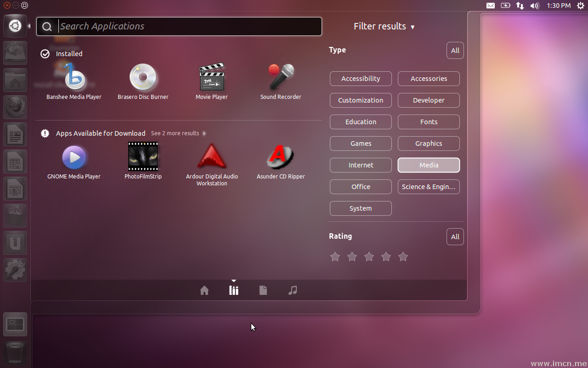Start the Sound Recorder app
The image size is (588, 368).
(x=281, y=77)
